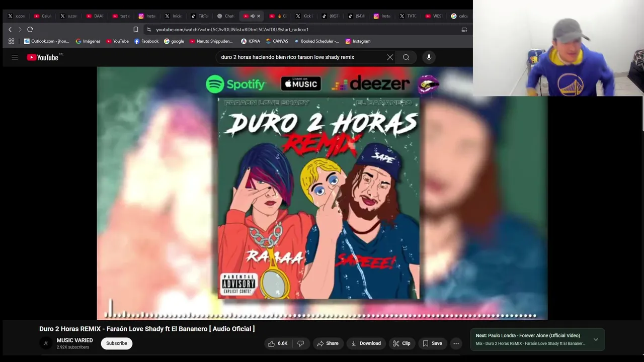Mute the playing YouTube tab audio

(x=253, y=16)
